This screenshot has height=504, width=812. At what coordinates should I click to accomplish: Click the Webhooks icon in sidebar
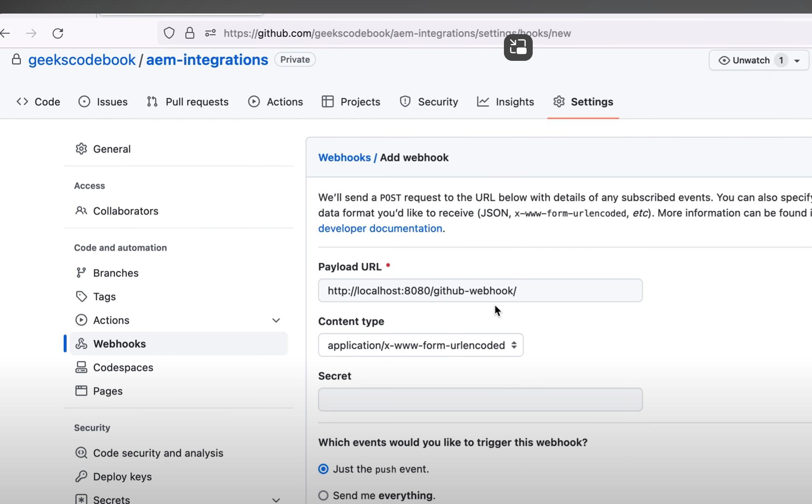click(81, 344)
